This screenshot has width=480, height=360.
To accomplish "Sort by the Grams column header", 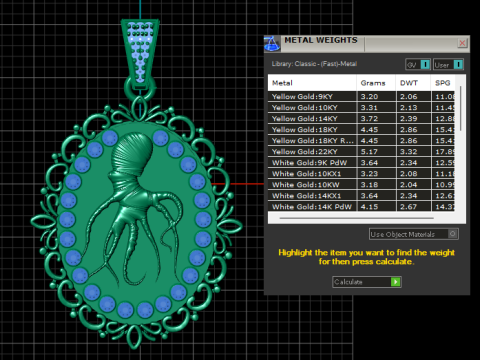I will pyautogui.click(x=376, y=83).
